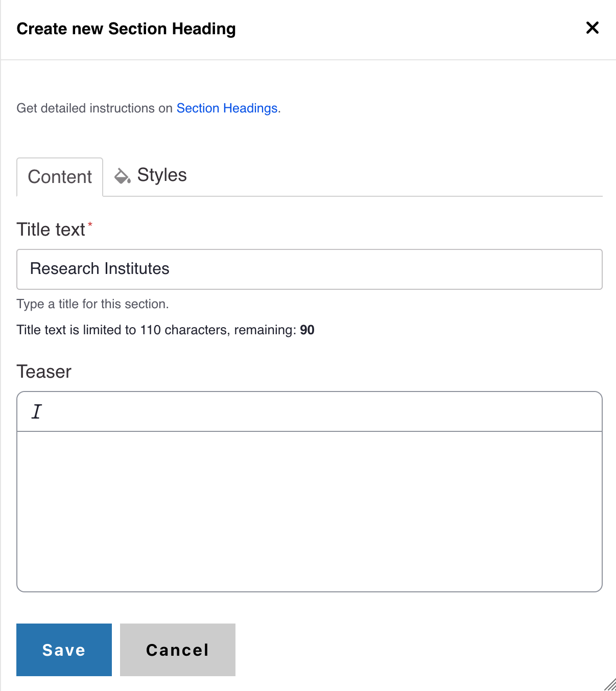
Task: Toggle italic formatting in the Teaser editor
Action: coord(37,411)
